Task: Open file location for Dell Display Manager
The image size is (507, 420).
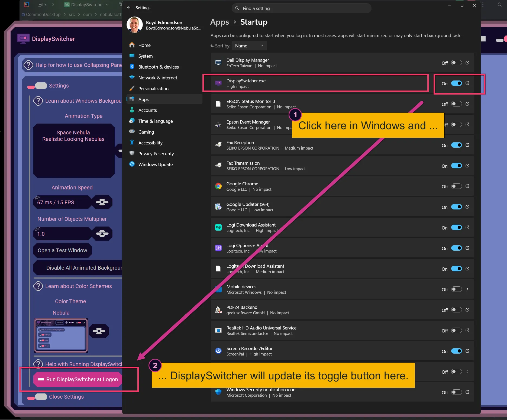Action: (467, 63)
